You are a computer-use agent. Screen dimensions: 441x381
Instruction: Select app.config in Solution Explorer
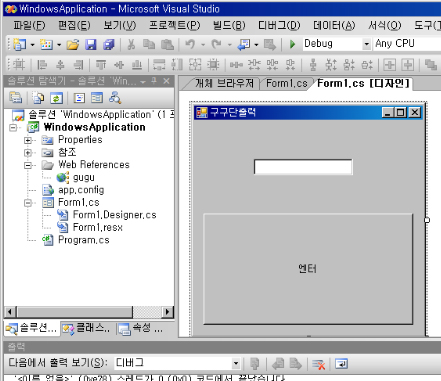[x=81, y=190]
